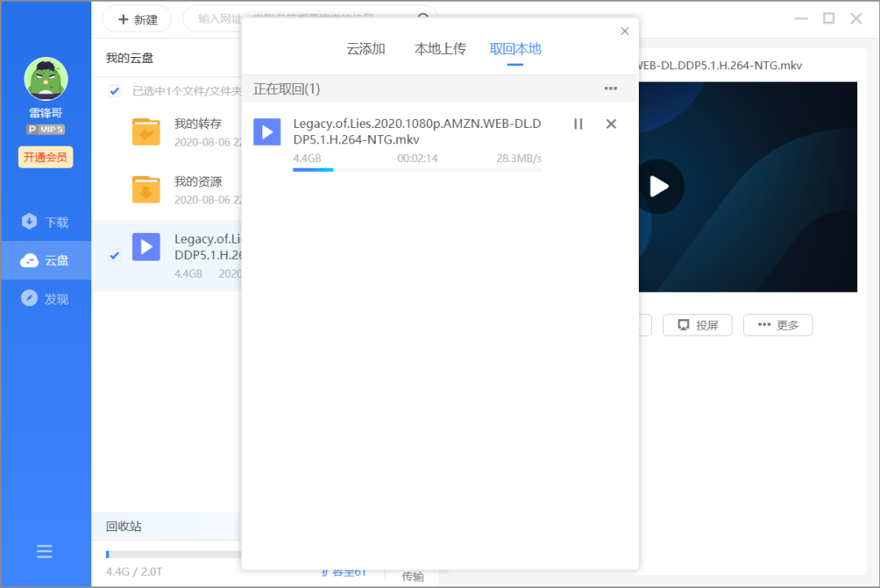Viewport: 880px width, 588px height.
Task: Play the video in the preview panel
Action: pyautogui.click(x=658, y=186)
